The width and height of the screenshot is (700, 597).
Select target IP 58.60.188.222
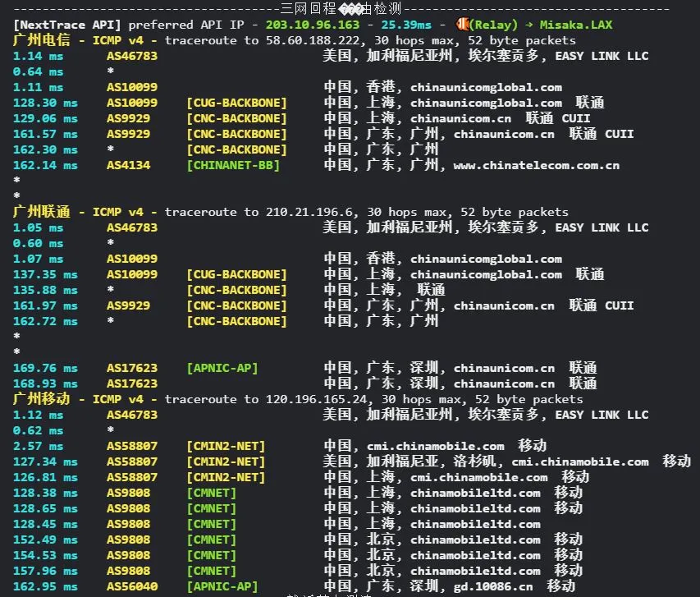(x=313, y=40)
